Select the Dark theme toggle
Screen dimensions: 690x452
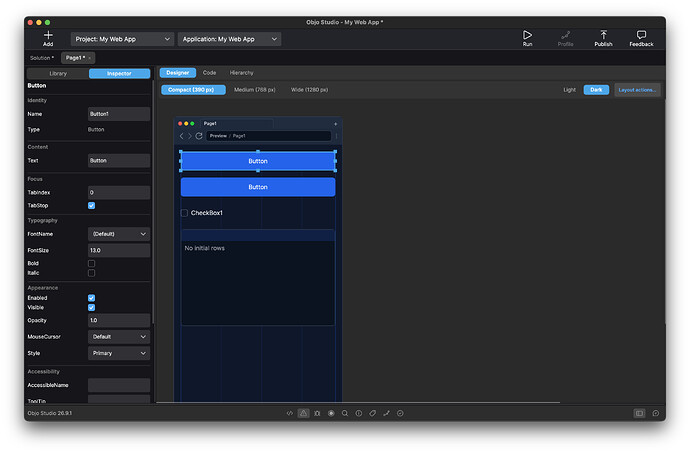tap(596, 90)
